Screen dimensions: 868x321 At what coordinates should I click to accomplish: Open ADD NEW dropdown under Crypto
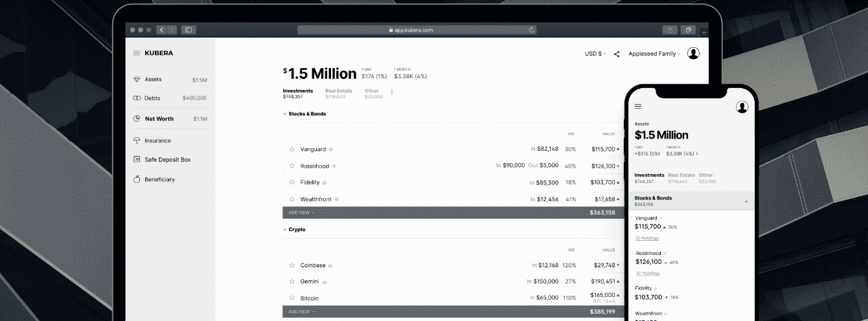(x=301, y=311)
